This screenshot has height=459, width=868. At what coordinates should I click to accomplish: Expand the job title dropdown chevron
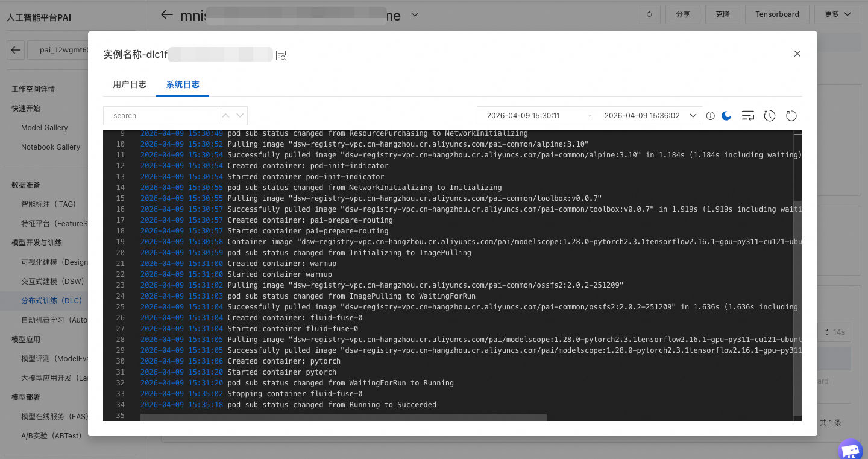click(x=414, y=14)
